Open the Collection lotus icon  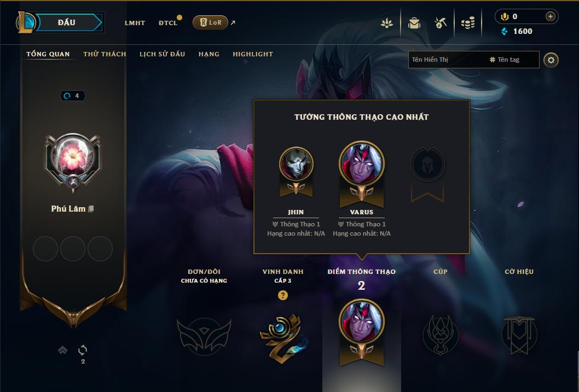point(386,24)
